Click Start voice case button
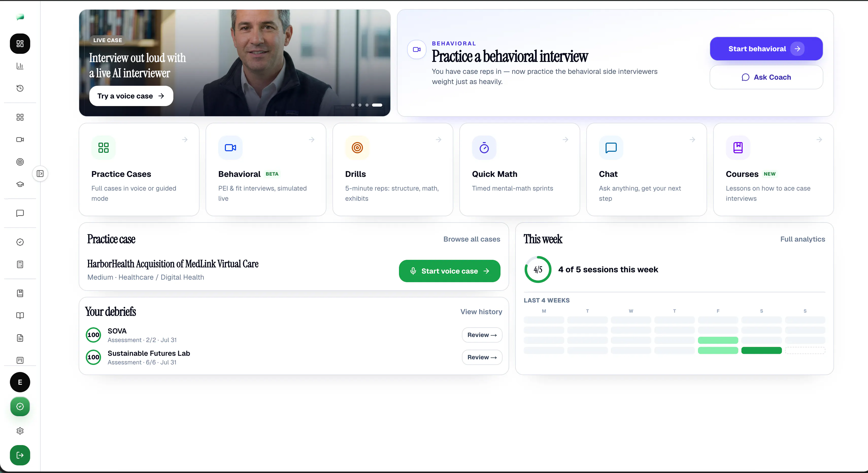This screenshot has width=868, height=473. click(449, 271)
